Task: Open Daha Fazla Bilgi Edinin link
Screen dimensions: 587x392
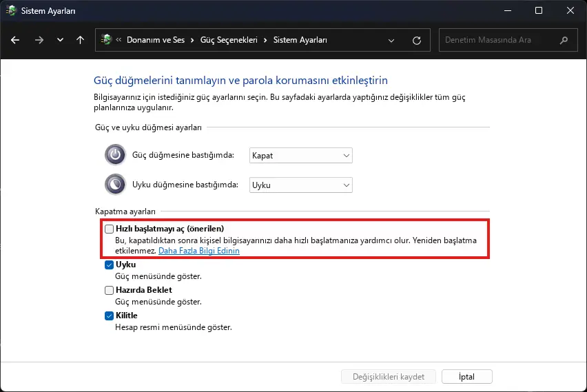Action: pyautogui.click(x=199, y=251)
